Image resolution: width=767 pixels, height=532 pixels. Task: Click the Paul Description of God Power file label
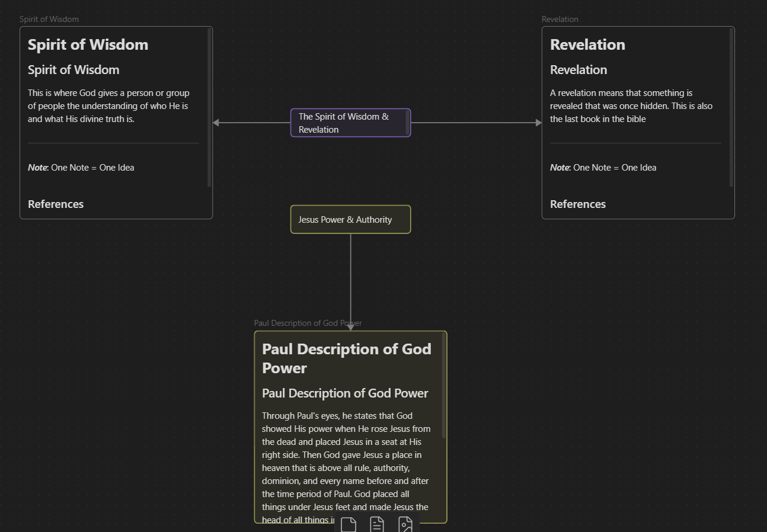point(308,323)
